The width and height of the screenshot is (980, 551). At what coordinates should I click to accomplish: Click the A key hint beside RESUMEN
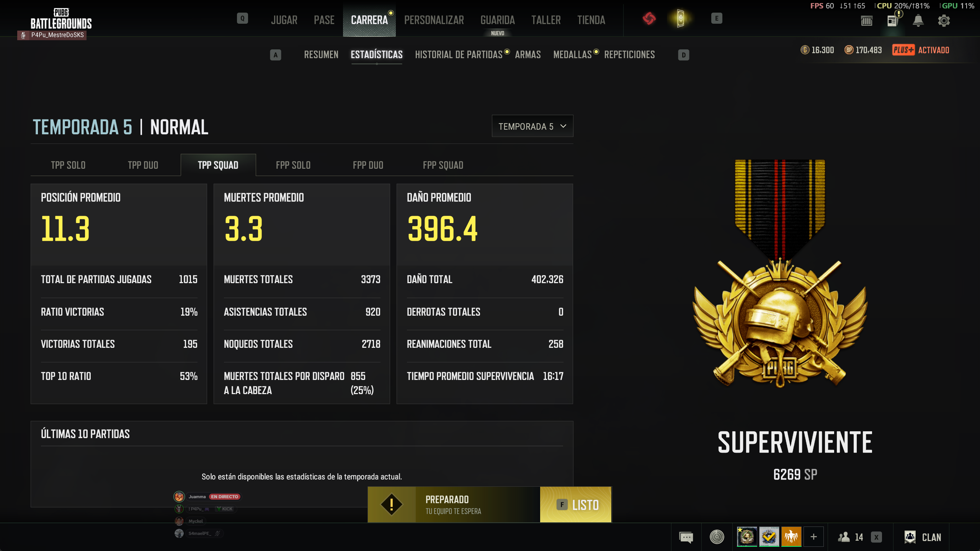[x=276, y=55]
